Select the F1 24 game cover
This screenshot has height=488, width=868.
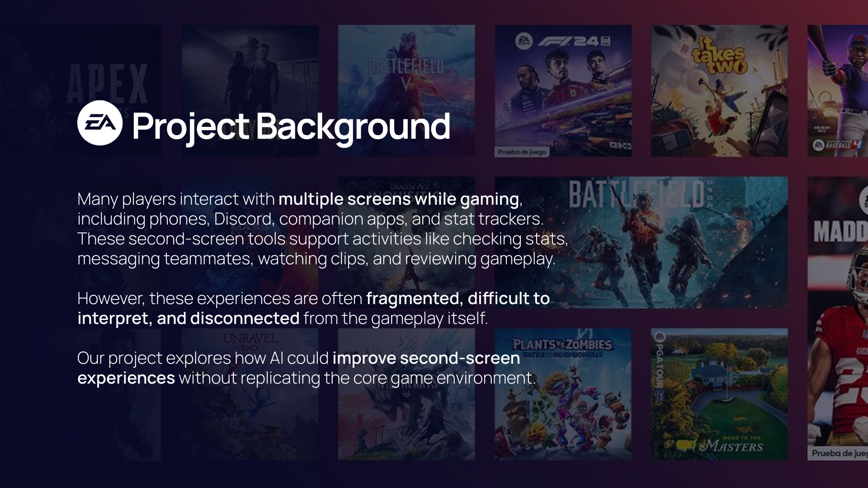(563, 91)
